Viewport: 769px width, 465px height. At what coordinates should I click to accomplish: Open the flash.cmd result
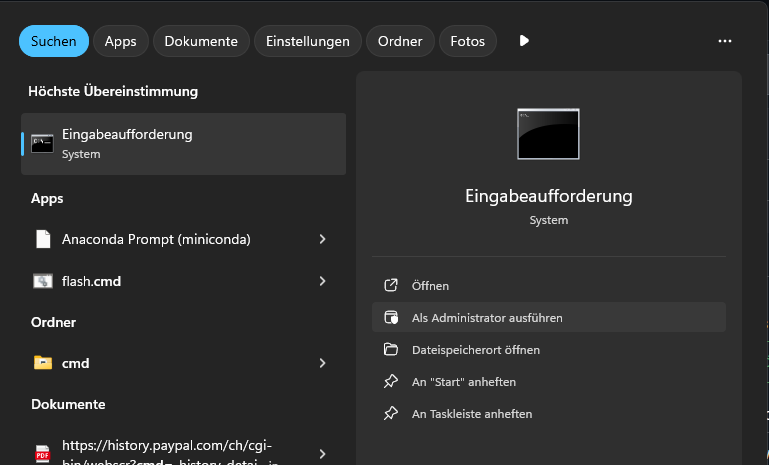point(183,281)
